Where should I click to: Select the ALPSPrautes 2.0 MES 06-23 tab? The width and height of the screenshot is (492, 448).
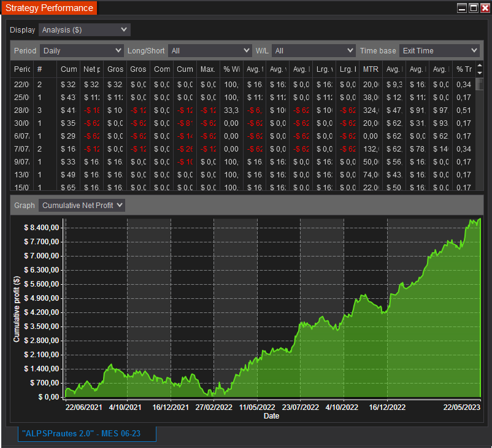(87, 433)
